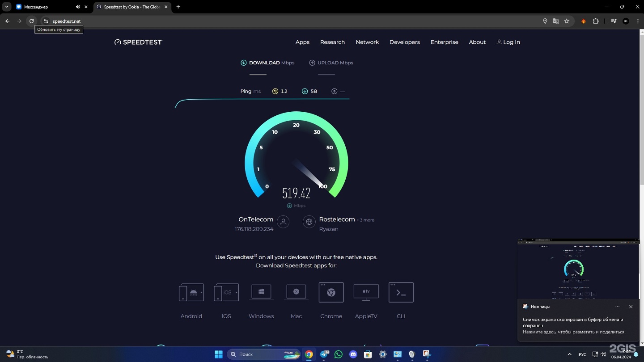Open the Research menu item

(332, 42)
